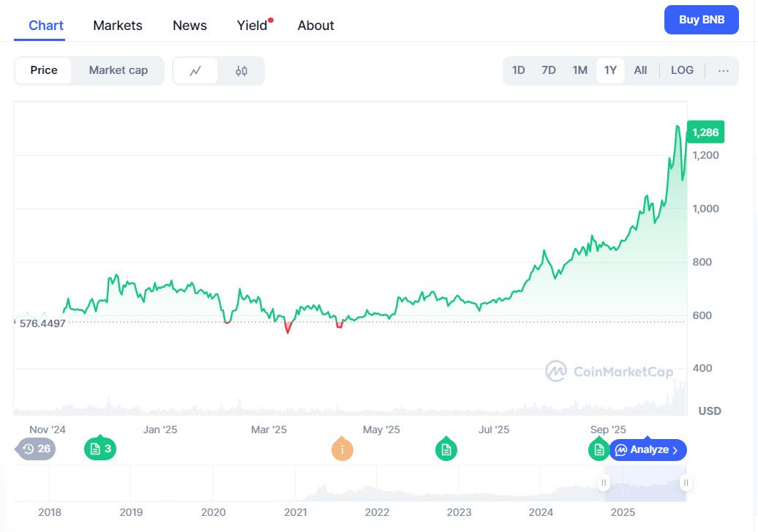
Task: Open the green news marker showing 3
Action: [x=100, y=449]
